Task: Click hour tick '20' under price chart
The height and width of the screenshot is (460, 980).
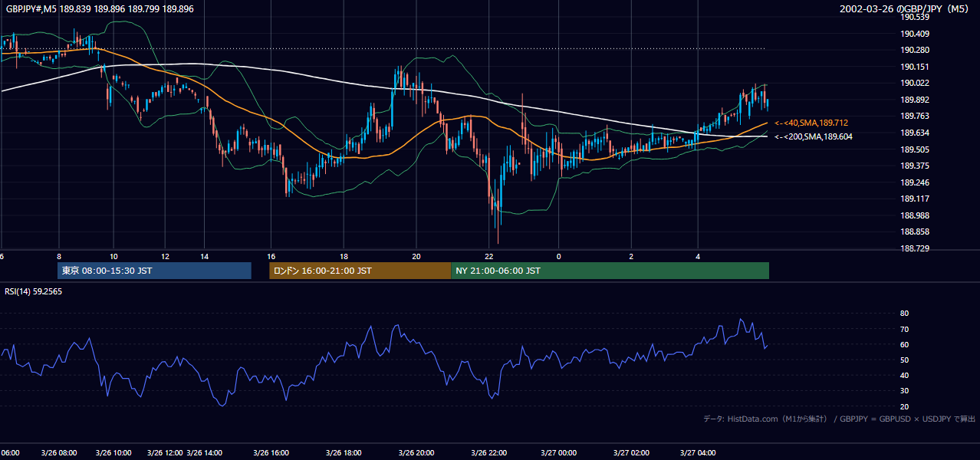Action: [x=416, y=256]
